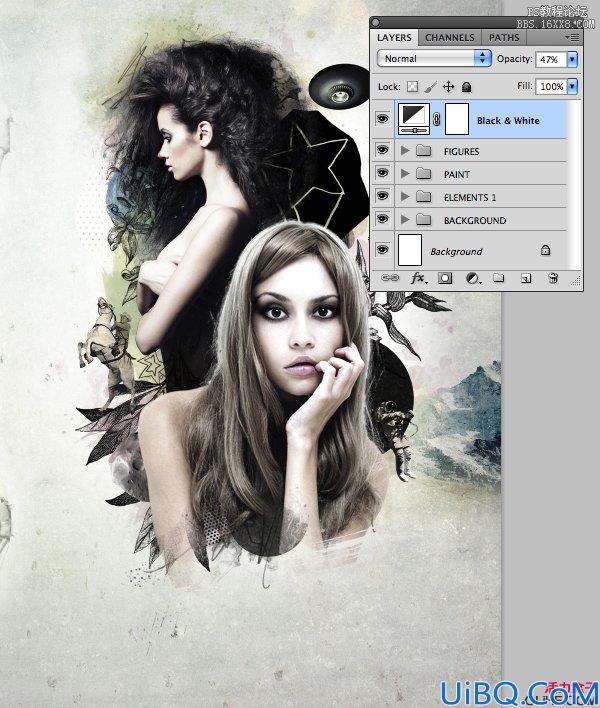Screen dimensions: 600x708
Task: Expand the BACKGROUND group
Action: point(405,219)
